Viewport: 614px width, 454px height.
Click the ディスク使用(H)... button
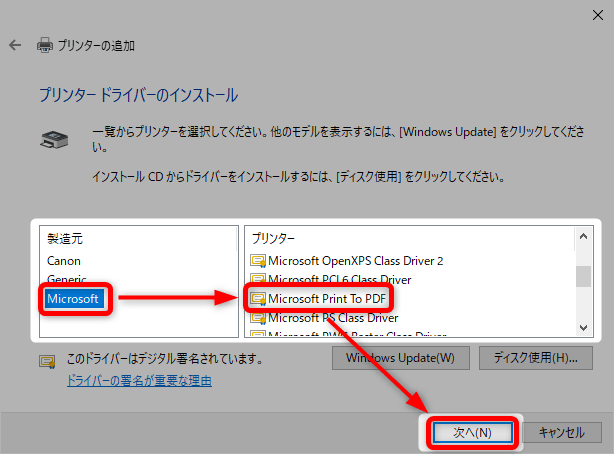click(536, 358)
